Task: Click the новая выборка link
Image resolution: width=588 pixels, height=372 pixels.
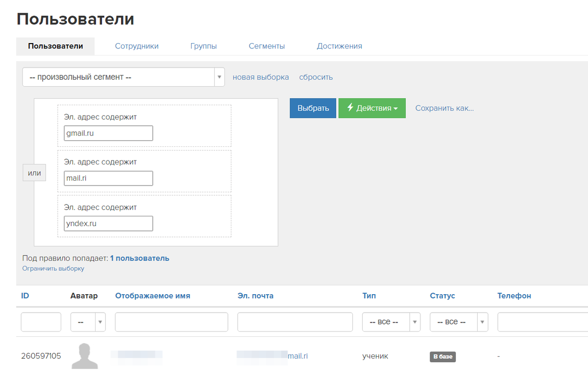Action: [261, 77]
